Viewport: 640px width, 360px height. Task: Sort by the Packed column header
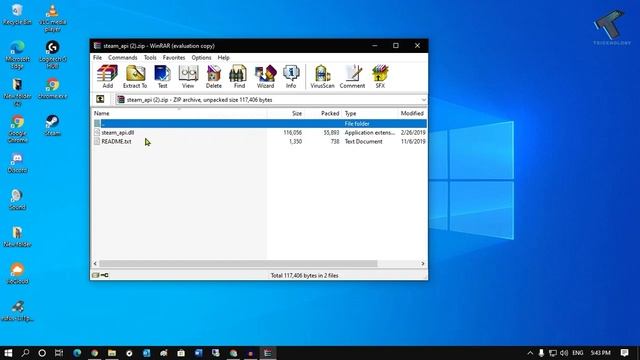[323, 113]
